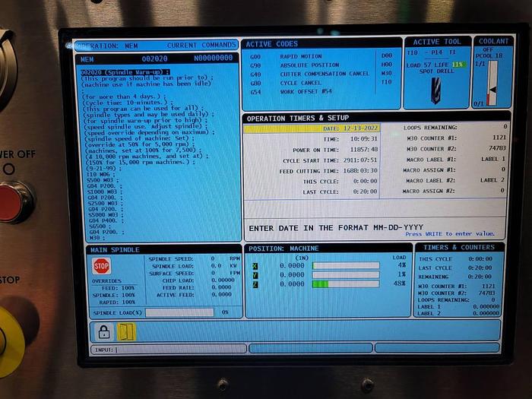Click the G54 WORK OFFSET #54 code
The width and height of the screenshot is (532, 399).
click(x=291, y=92)
